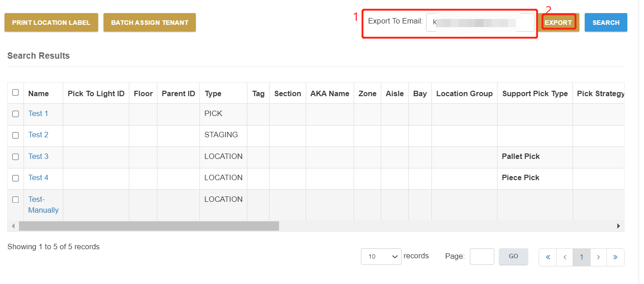Tick the select-all checkbox in the table header
644x284 pixels.
point(15,93)
